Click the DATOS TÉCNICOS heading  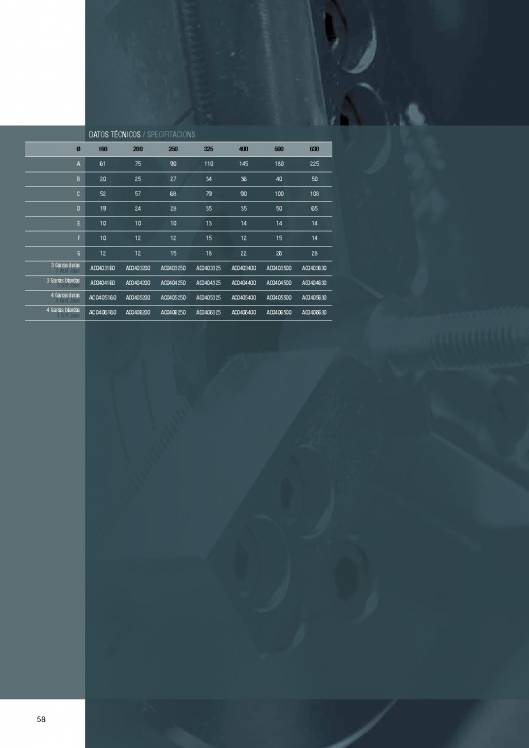(x=114, y=135)
